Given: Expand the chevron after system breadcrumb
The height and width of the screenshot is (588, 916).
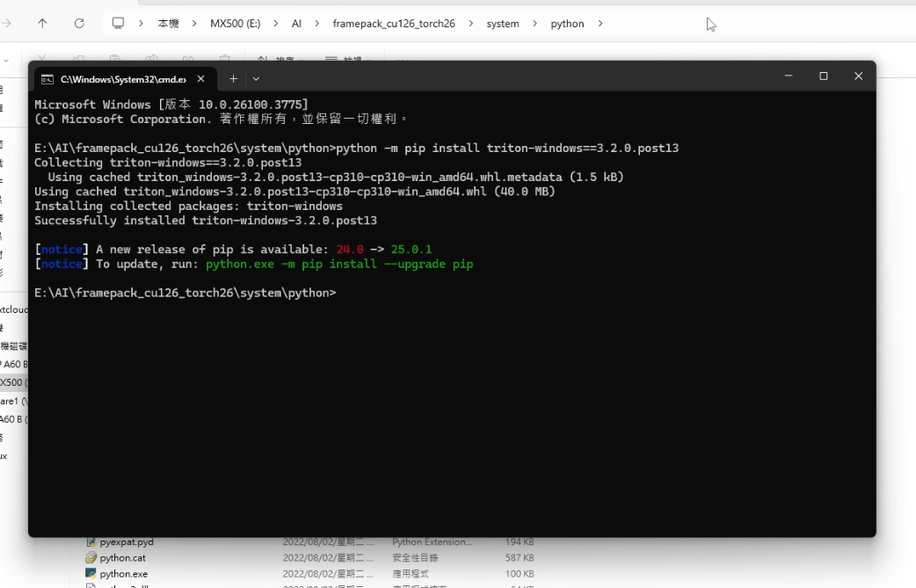Looking at the screenshot, I should click(x=534, y=24).
